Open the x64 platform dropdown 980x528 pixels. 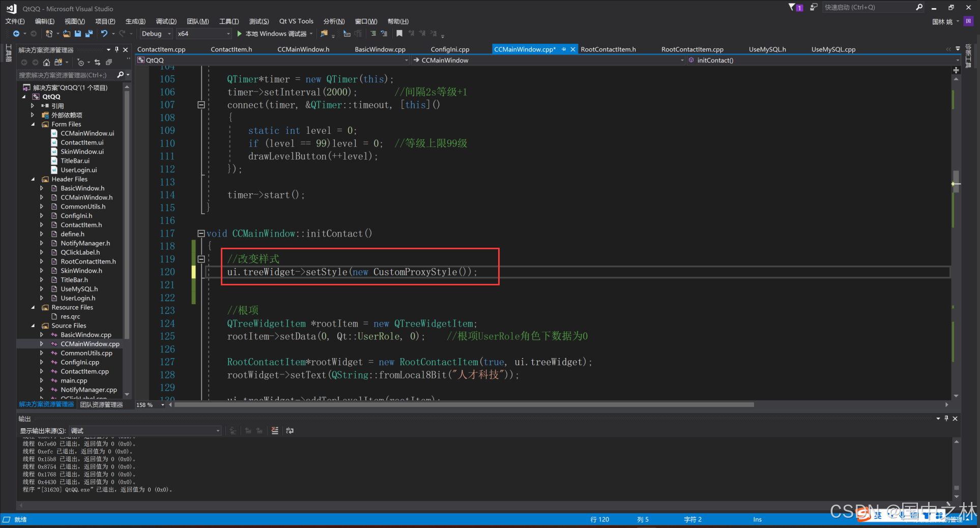click(x=204, y=34)
